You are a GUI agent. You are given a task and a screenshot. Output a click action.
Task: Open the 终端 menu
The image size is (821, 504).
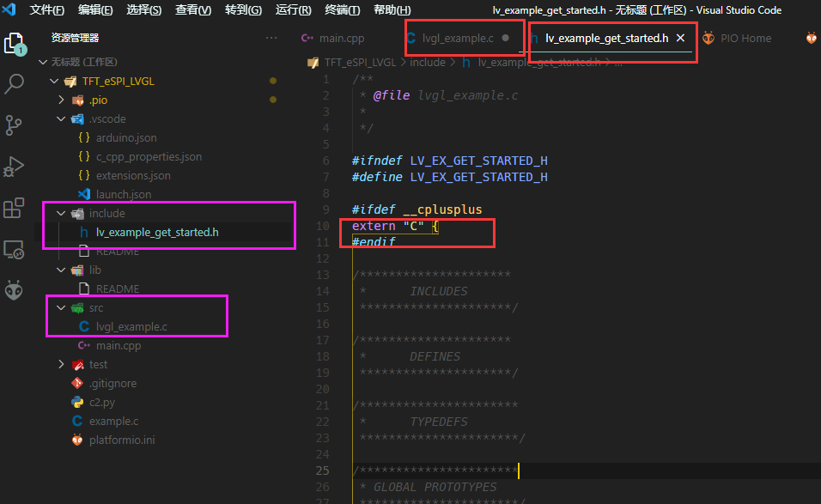click(x=344, y=9)
